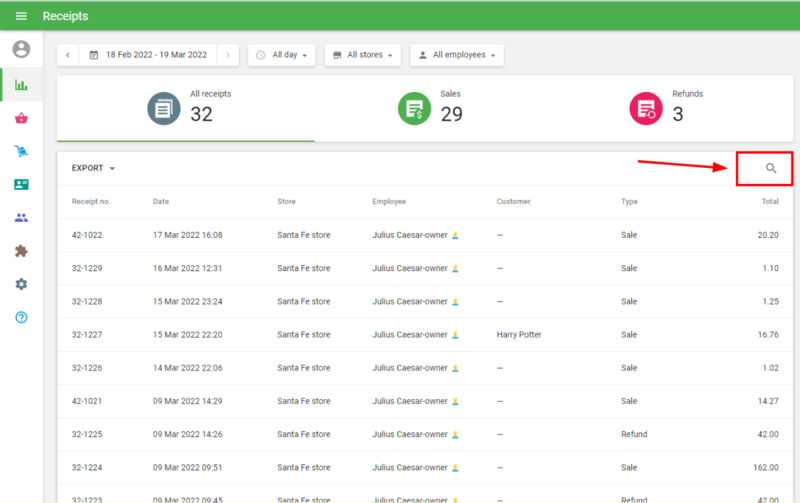Open the Export dropdown
800x503 pixels.
point(93,168)
